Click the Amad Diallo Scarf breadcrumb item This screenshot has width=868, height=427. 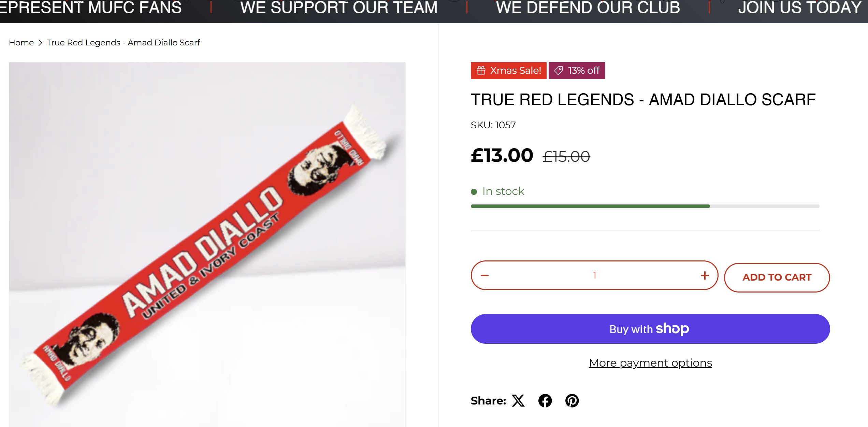click(x=123, y=43)
